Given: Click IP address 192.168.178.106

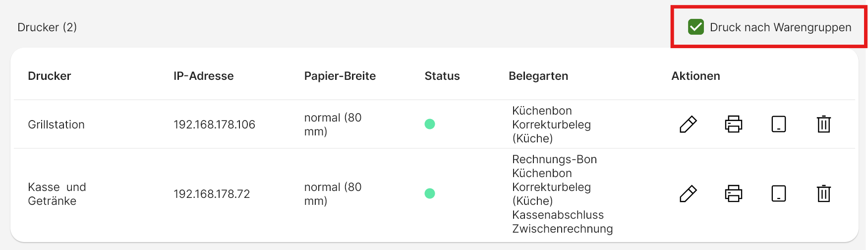Looking at the screenshot, I should (x=214, y=125).
